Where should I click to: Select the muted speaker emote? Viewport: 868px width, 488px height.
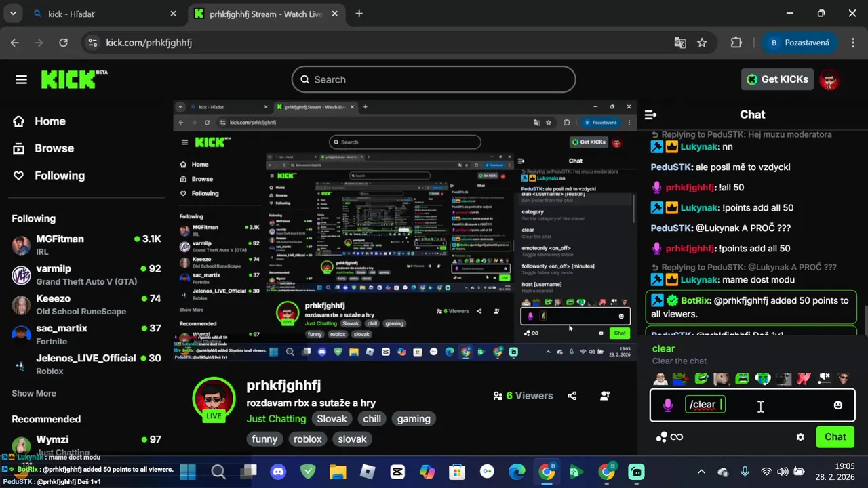click(x=824, y=378)
